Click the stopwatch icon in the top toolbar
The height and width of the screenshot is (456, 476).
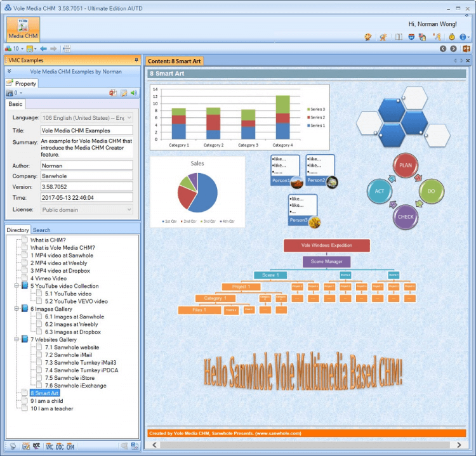[452, 37]
